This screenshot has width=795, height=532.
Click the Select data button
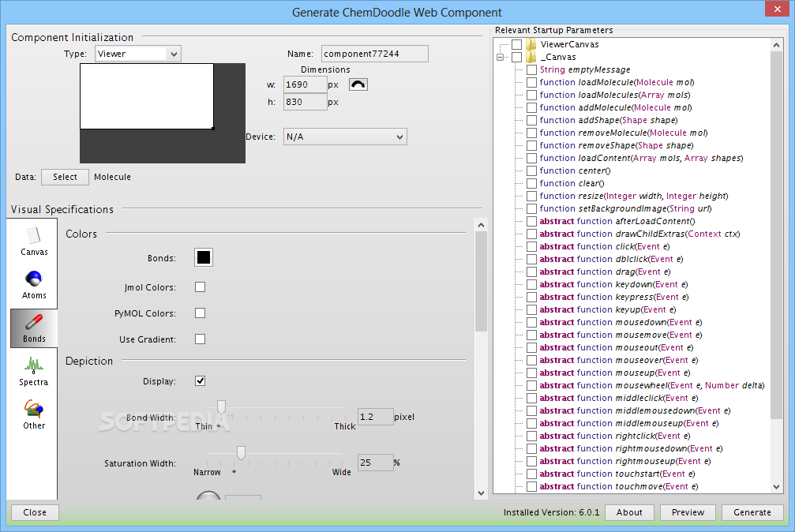(65, 177)
